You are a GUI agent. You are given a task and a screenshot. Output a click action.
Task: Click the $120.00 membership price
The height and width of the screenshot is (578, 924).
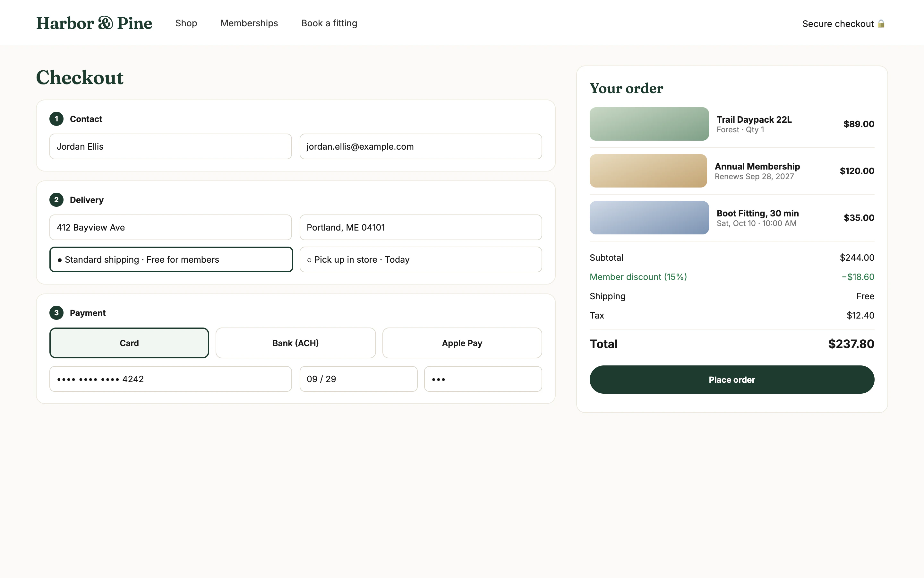click(x=857, y=171)
